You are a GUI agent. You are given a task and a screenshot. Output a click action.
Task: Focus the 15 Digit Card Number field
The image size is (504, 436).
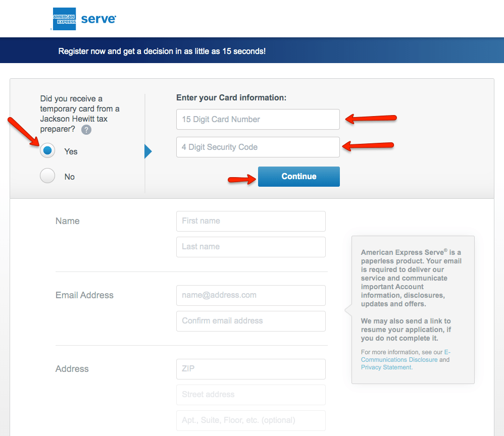coord(258,120)
